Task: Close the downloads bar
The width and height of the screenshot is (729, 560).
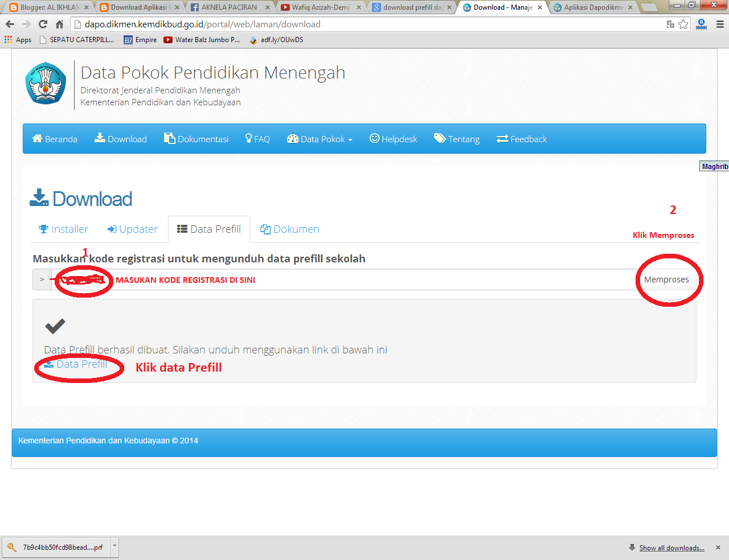Action: point(718,547)
